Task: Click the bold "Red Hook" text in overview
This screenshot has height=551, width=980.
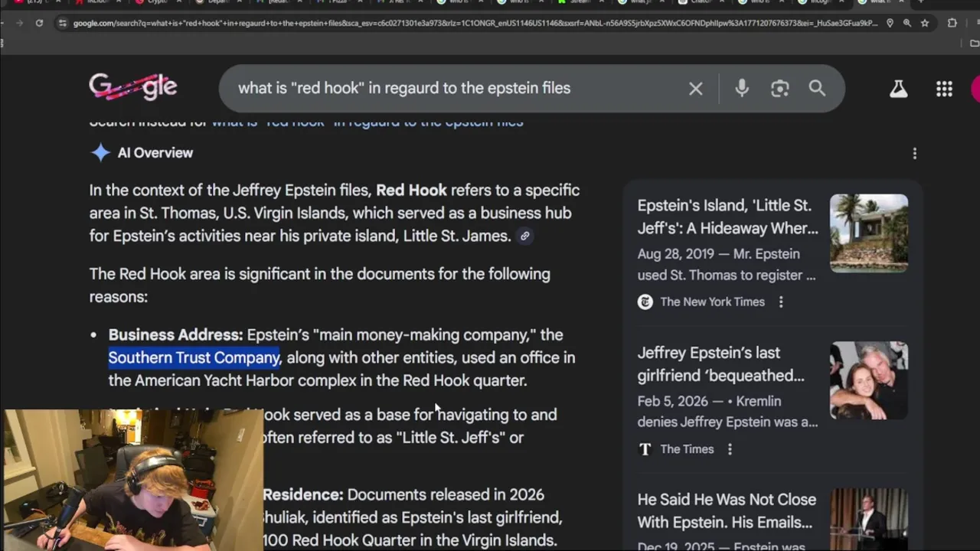Action: point(411,190)
